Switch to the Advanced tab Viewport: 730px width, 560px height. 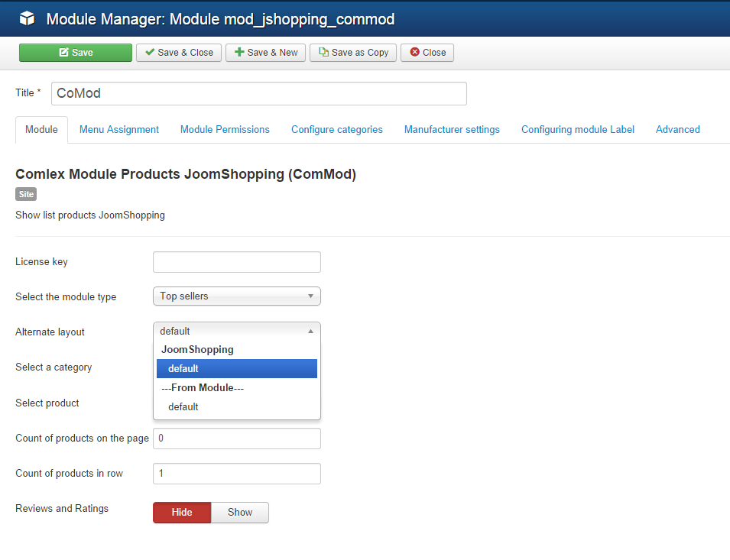pyautogui.click(x=678, y=130)
